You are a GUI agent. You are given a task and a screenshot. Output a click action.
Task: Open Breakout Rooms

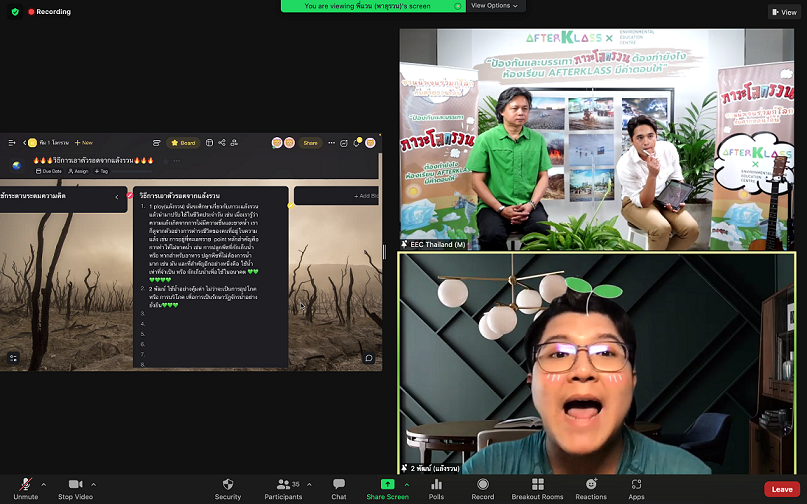pos(537,486)
